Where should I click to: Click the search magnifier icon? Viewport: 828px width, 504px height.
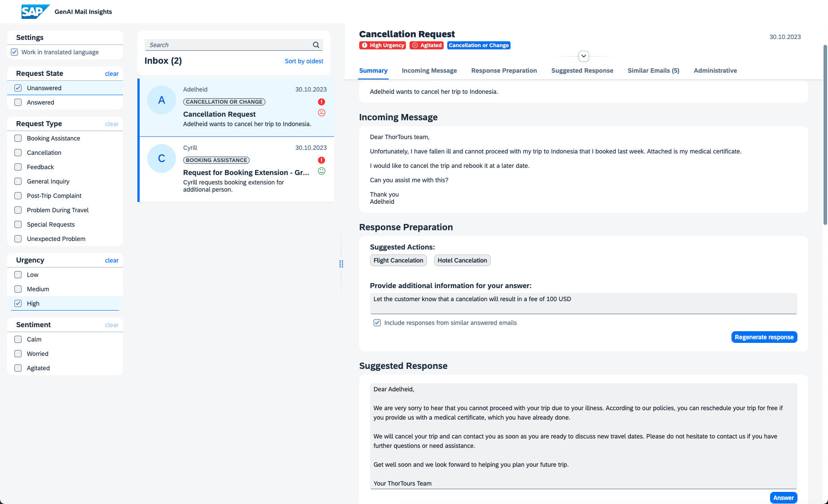[x=316, y=45]
